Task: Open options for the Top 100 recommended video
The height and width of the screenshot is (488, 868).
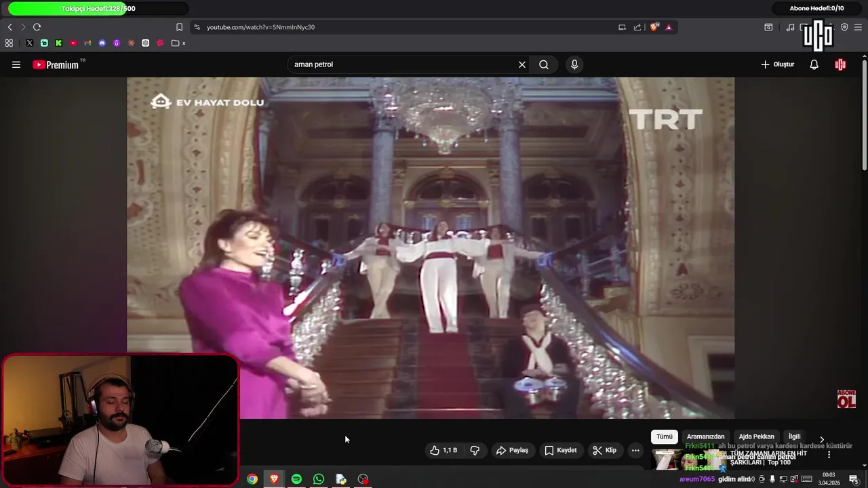Action: [x=829, y=455]
